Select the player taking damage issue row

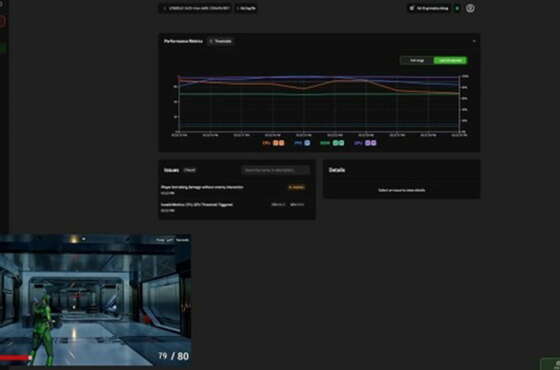pos(237,190)
